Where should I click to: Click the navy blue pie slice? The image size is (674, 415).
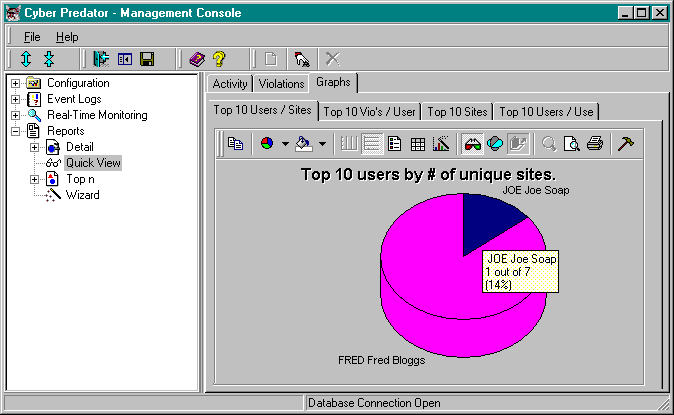490,220
